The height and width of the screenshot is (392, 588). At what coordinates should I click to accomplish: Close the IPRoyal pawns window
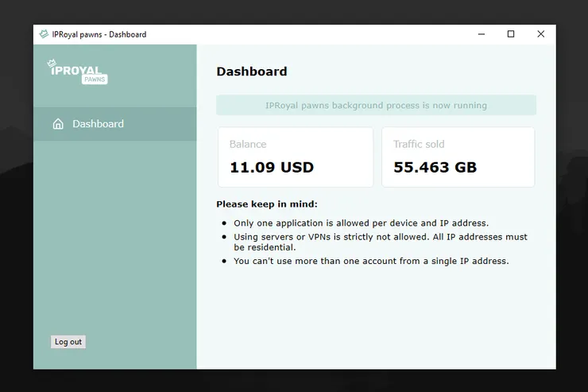[541, 34]
